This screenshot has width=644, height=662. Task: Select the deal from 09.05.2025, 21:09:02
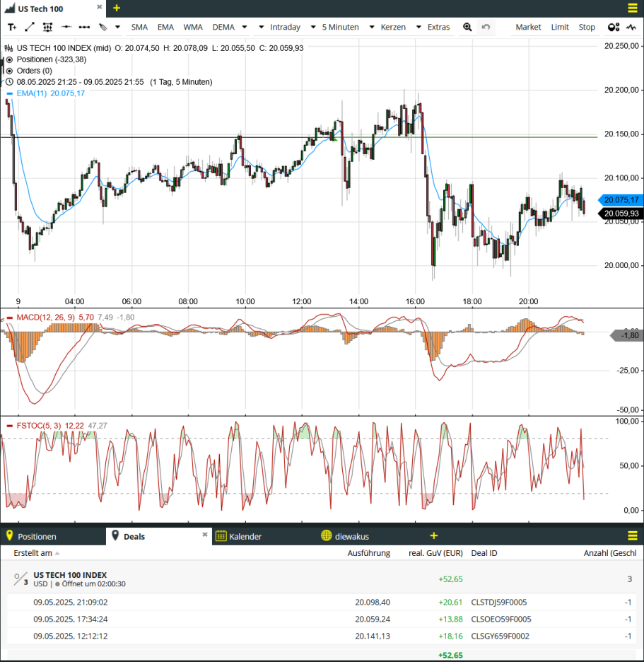pos(323,602)
